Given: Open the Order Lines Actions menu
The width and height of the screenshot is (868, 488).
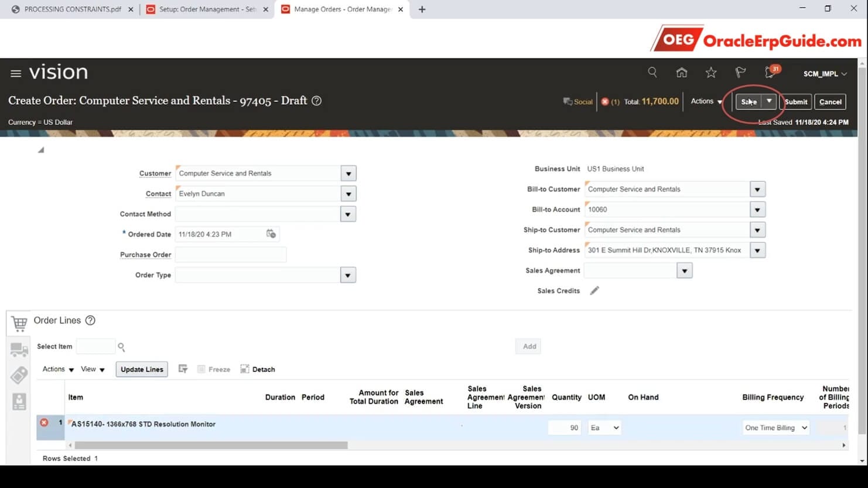Looking at the screenshot, I should pyautogui.click(x=58, y=369).
